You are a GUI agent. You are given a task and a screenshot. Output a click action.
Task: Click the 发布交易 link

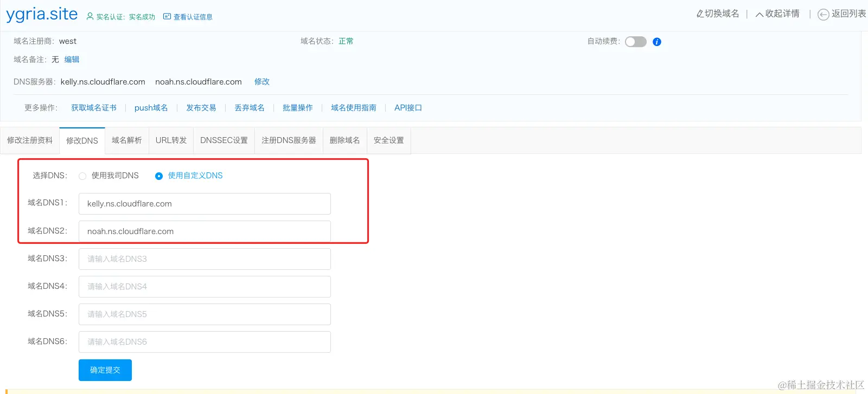[x=201, y=108]
